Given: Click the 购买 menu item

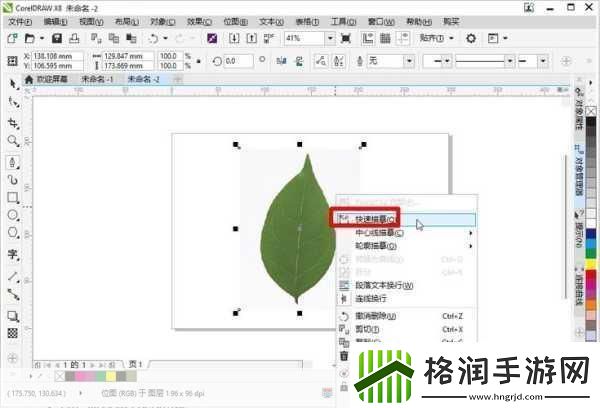Looking at the screenshot, I should [x=451, y=22].
